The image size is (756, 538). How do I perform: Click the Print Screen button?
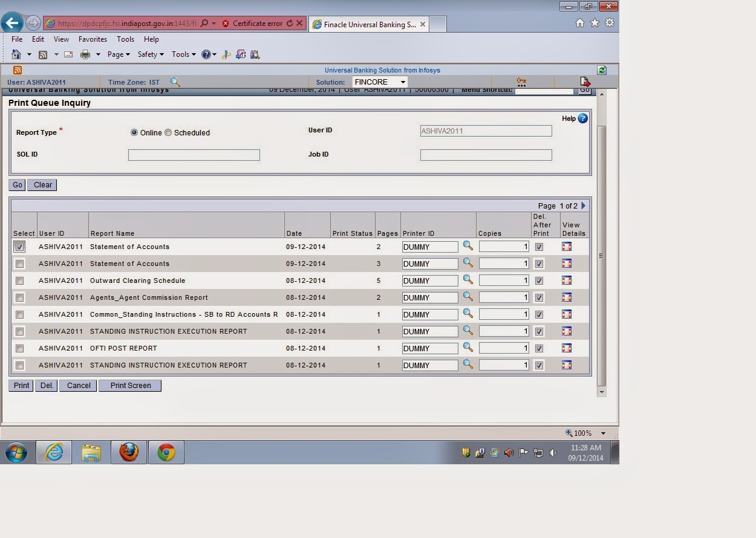(x=129, y=385)
